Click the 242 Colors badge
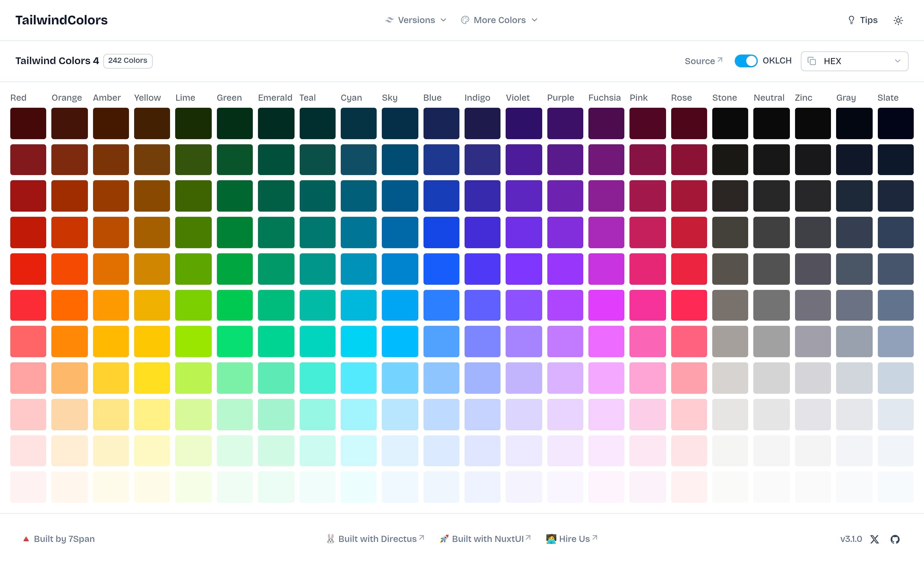924x565 pixels. tap(127, 61)
